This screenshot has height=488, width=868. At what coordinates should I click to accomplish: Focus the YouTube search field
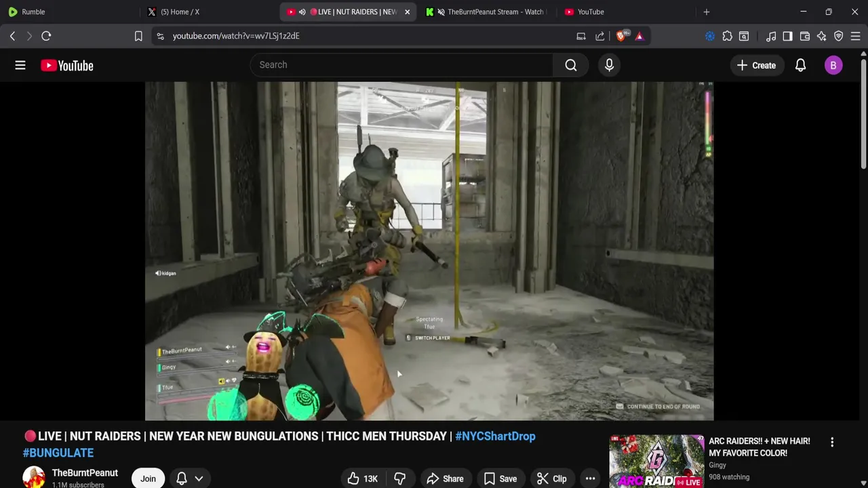pos(401,65)
